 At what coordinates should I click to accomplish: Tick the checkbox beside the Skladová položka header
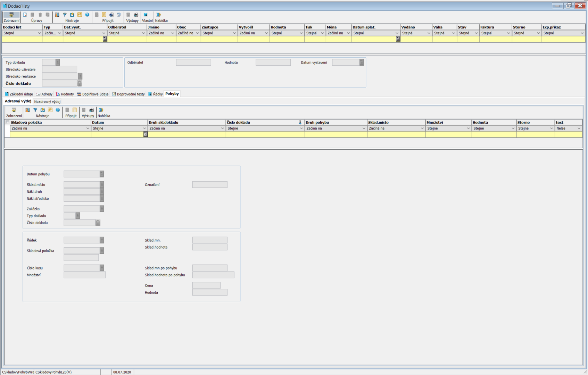(7, 122)
